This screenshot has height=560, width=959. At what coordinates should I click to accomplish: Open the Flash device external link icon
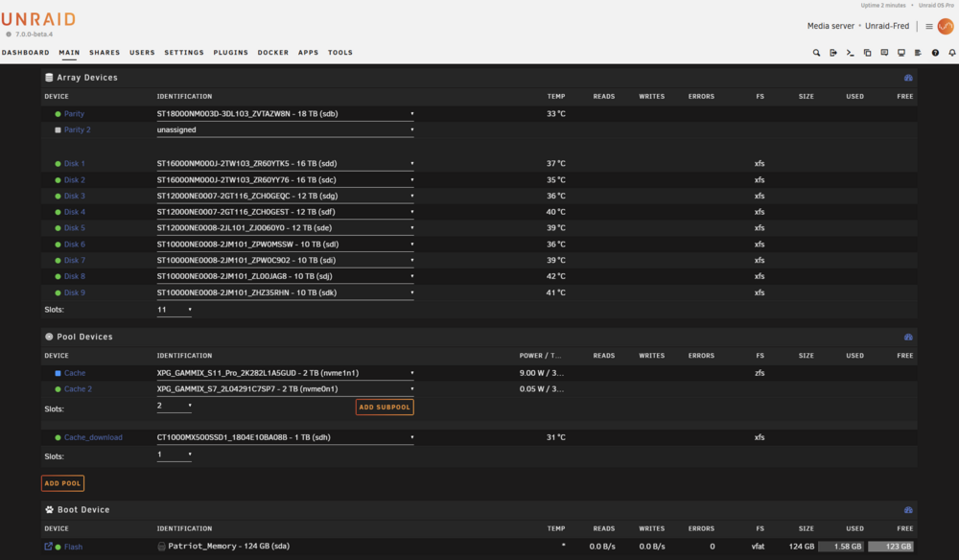[48, 546]
